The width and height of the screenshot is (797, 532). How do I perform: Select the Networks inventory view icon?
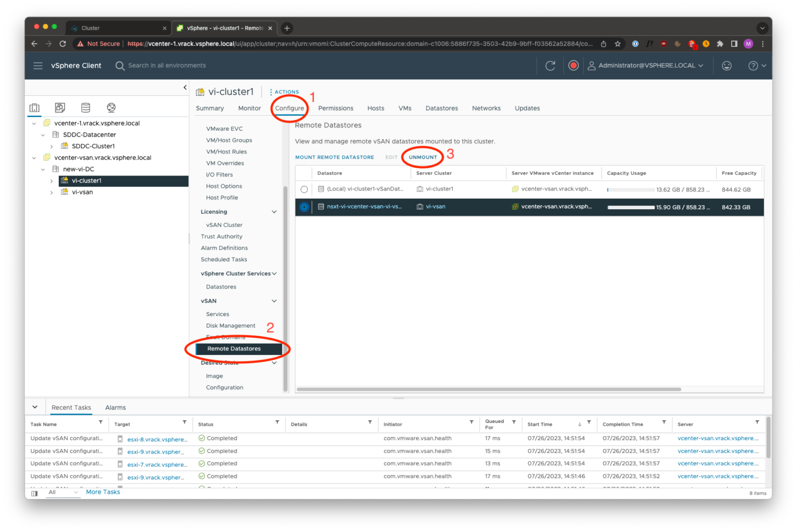[x=111, y=107]
